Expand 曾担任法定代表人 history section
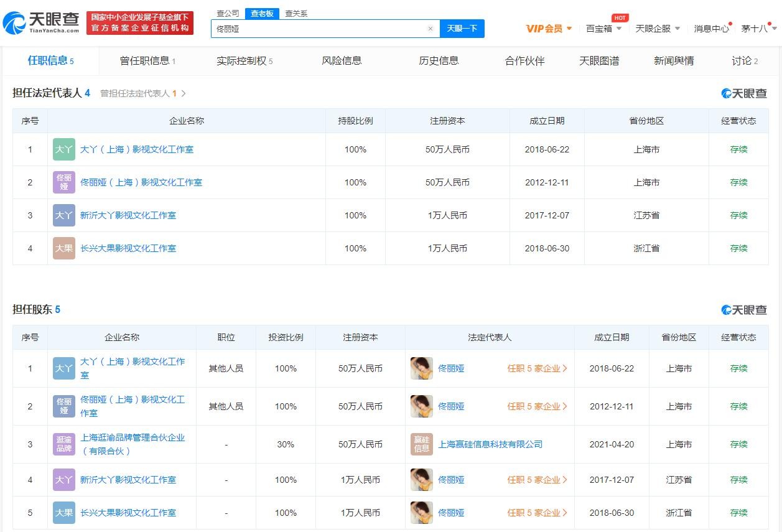Image resolution: width=782 pixels, height=532 pixels. 143,93
